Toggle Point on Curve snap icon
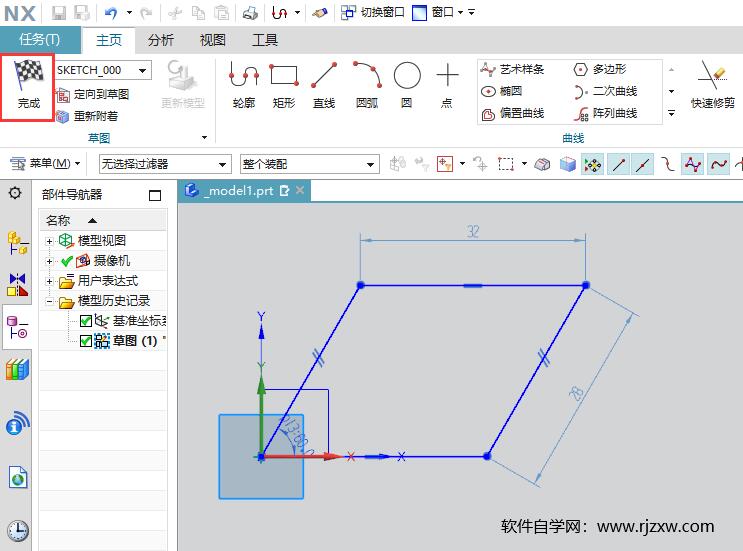The height and width of the screenshot is (551, 743). pyautogui.click(x=718, y=164)
